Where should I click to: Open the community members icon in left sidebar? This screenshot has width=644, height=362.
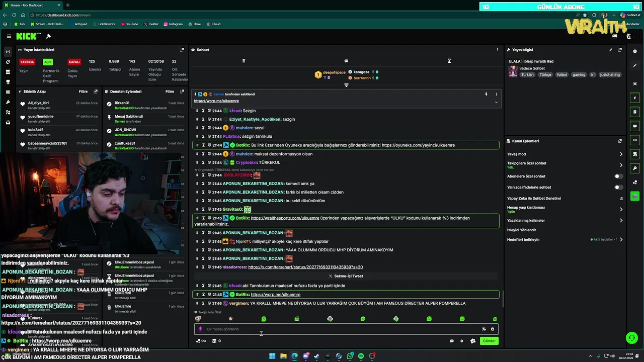pos(8,112)
